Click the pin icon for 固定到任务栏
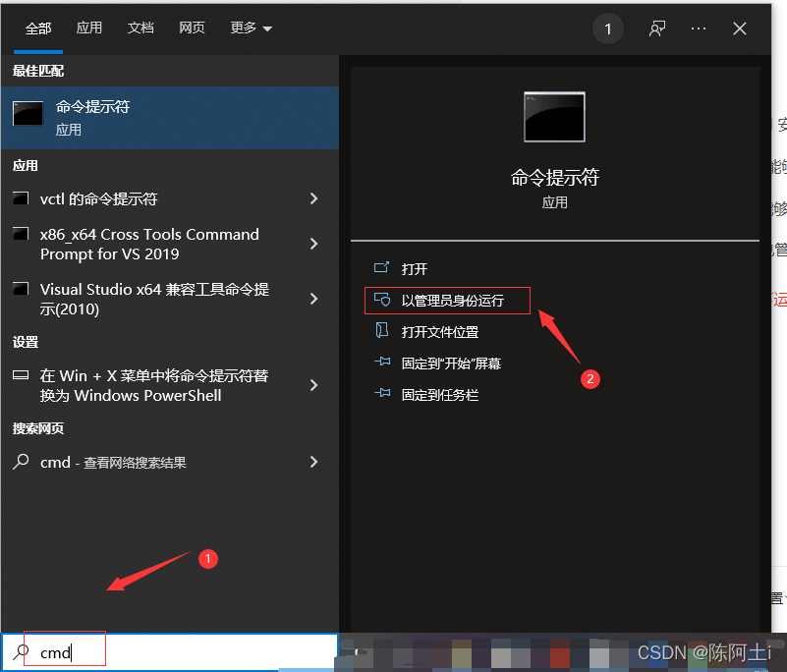Screen dimensions: 787x672 382,393
